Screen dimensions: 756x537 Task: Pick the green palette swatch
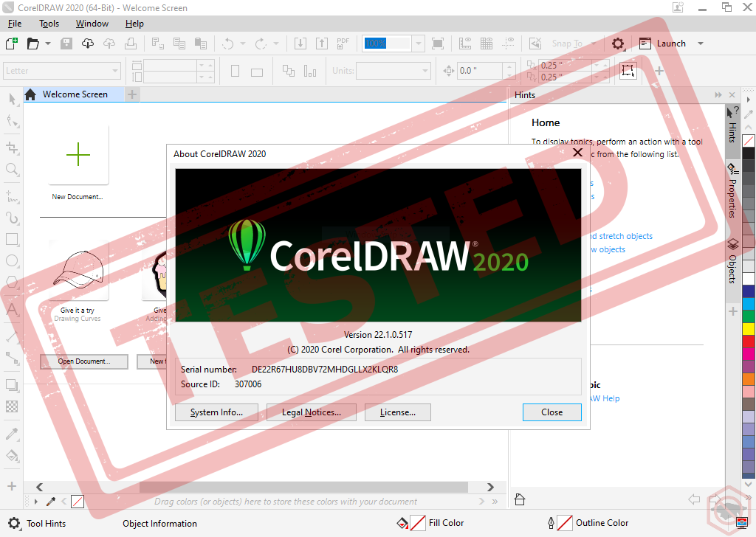[749, 316]
